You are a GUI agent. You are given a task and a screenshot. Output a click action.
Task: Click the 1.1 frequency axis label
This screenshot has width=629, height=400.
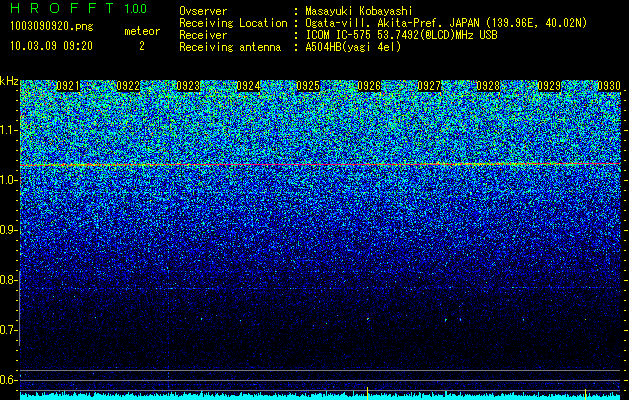click(8, 131)
